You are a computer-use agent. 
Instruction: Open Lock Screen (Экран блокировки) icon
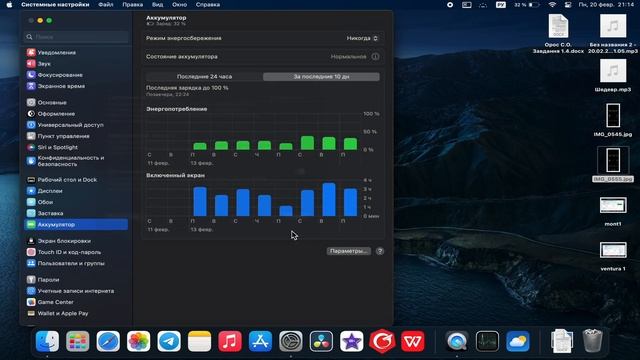click(x=31, y=241)
